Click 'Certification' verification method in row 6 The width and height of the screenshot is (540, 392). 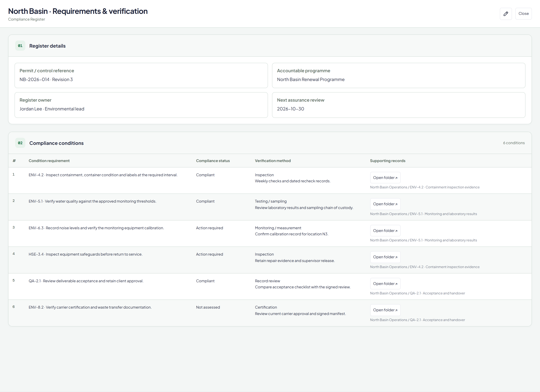(x=266, y=307)
